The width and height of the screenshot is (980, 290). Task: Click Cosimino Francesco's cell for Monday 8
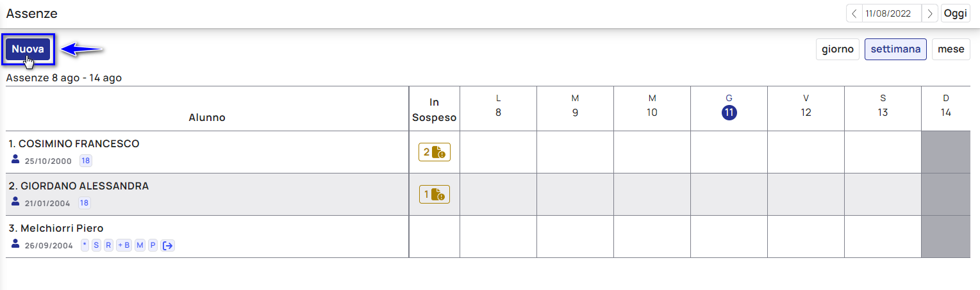[x=498, y=152]
